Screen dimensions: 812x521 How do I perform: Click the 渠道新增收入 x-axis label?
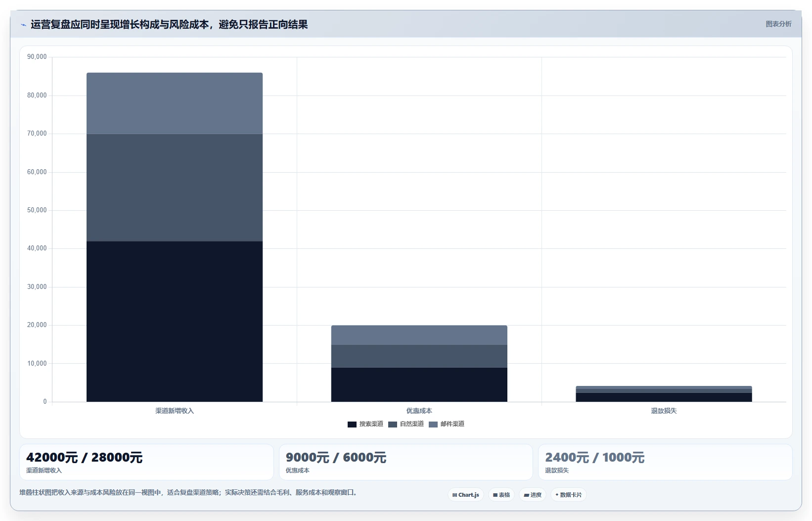tap(175, 411)
